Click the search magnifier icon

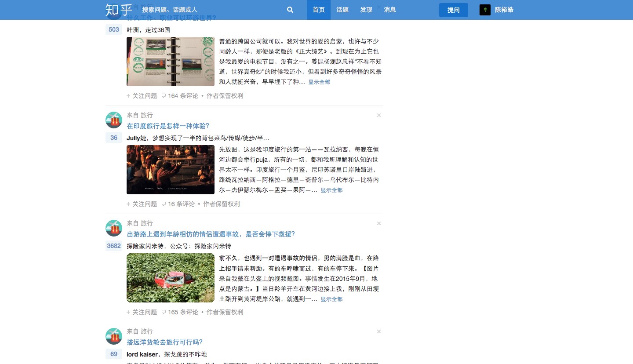[290, 10]
